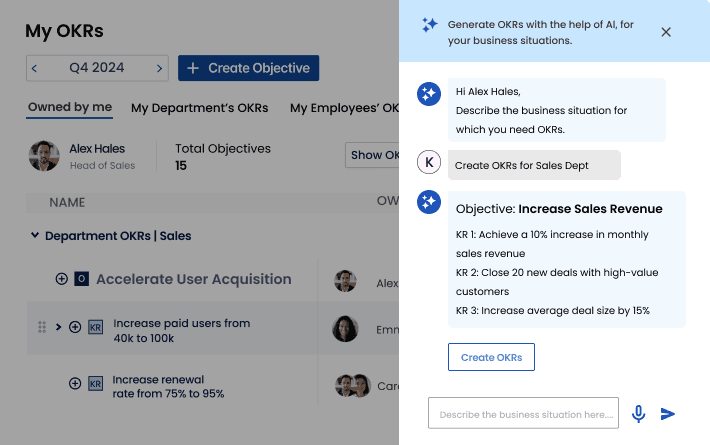This screenshot has height=445, width=710.
Task: Open the My Employees' OKRs tab
Action: click(345, 108)
